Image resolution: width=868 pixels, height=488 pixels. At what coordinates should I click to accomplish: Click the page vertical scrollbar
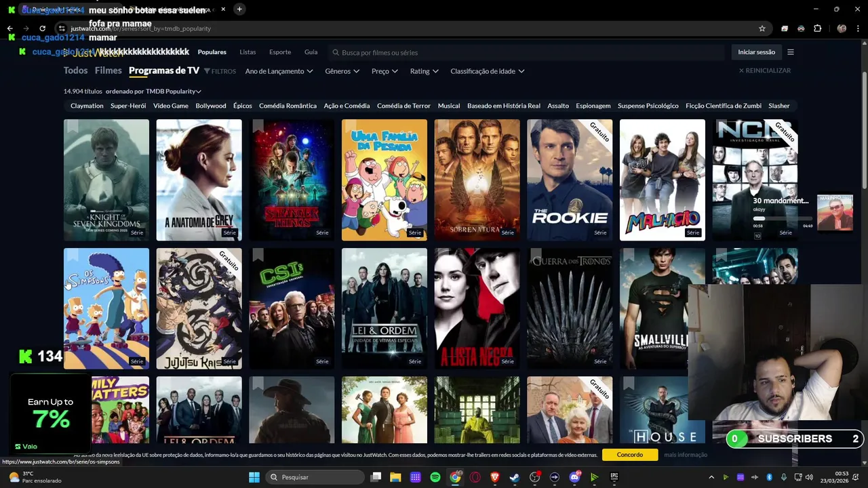point(864,129)
